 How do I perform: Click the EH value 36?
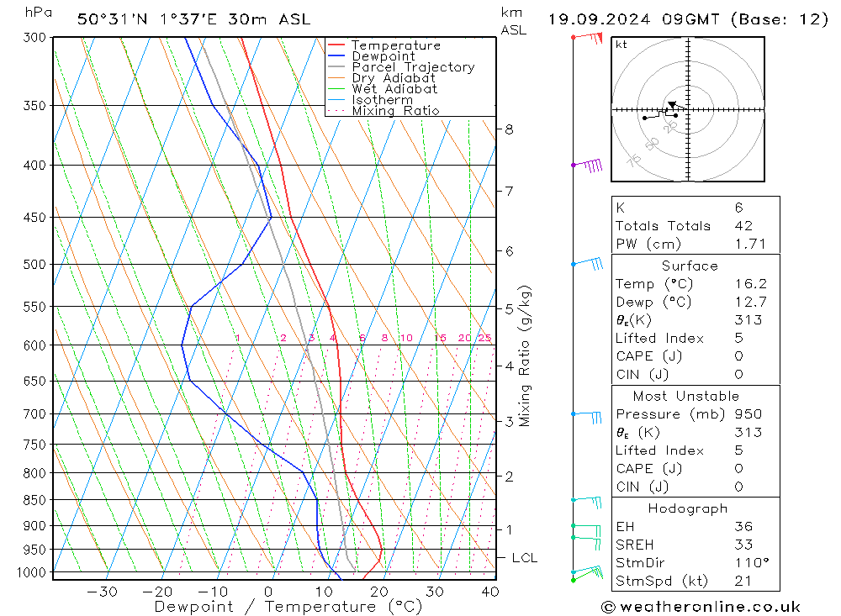click(743, 526)
